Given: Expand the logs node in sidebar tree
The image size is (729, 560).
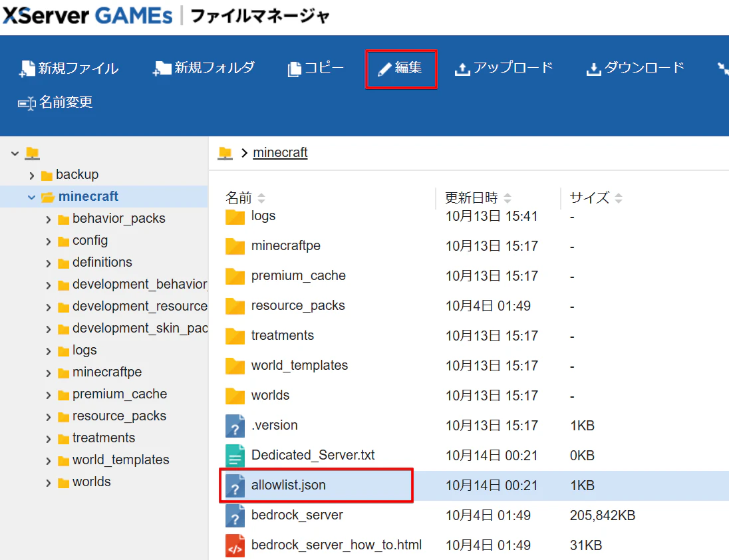Looking at the screenshot, I should tap(49, 351).
